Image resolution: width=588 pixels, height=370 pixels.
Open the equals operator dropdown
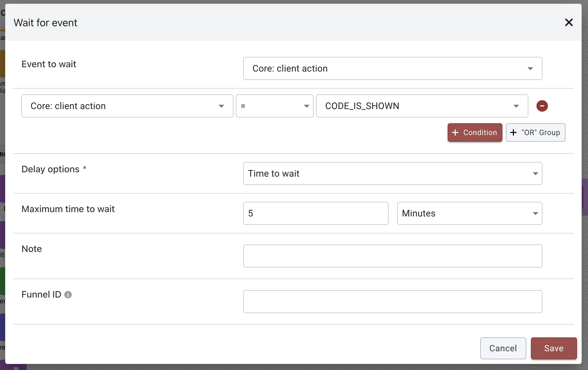click(x=274, y=106)
